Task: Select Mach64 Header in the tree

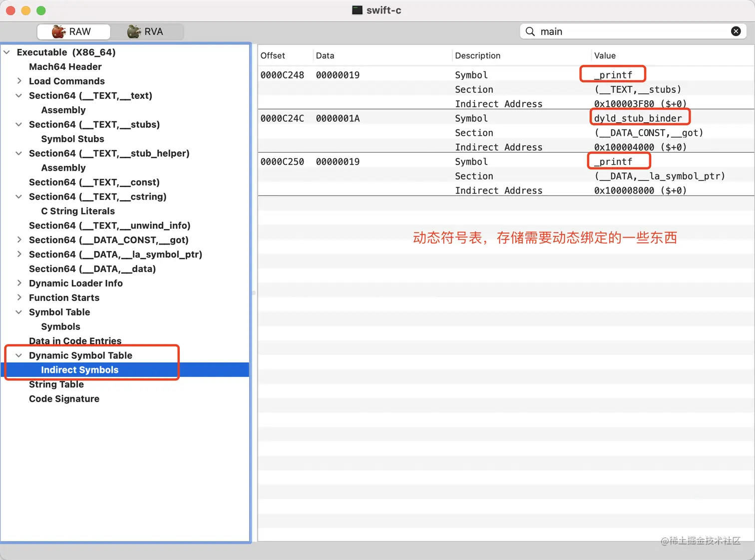Action: point(65,67)
